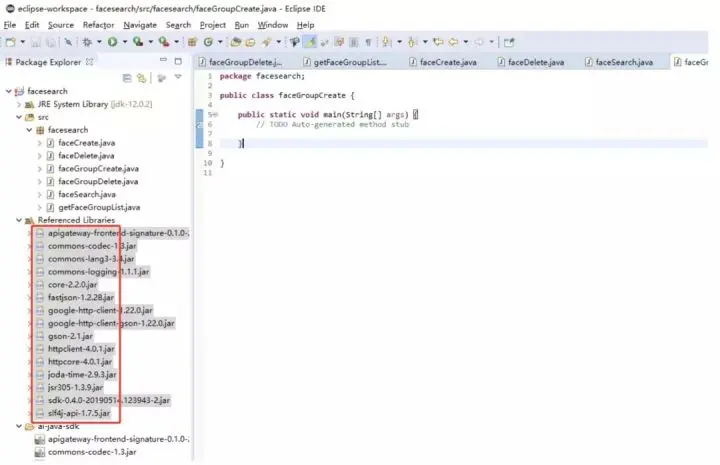Screen dimensions: 720x465
Task: Open the Source menu
Action: (61, 25)
